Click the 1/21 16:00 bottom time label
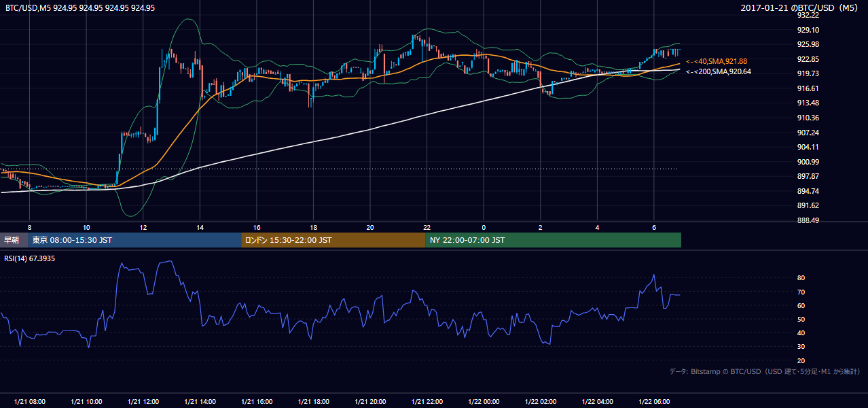This screenshot has width=868, height=408. tap(257, 402)
